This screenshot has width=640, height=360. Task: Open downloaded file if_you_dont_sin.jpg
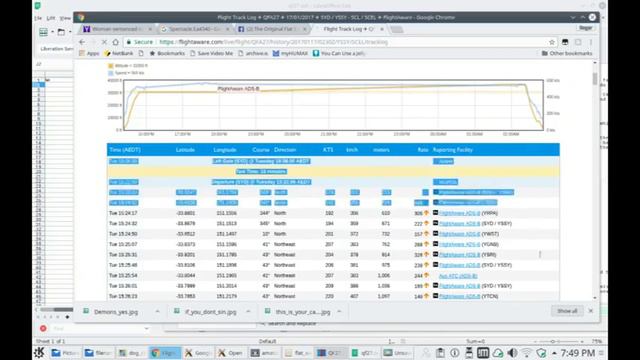211,312
